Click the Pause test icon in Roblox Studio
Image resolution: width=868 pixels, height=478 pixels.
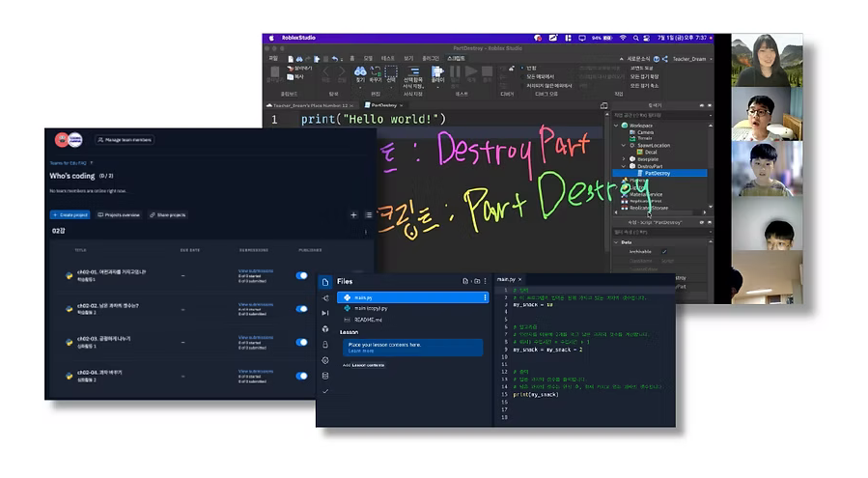point(455,71)
